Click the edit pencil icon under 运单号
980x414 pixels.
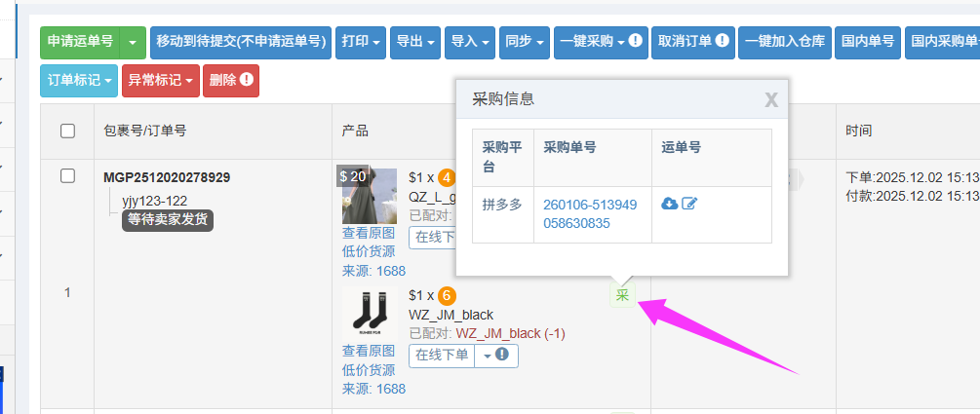(x=688, y=204)
